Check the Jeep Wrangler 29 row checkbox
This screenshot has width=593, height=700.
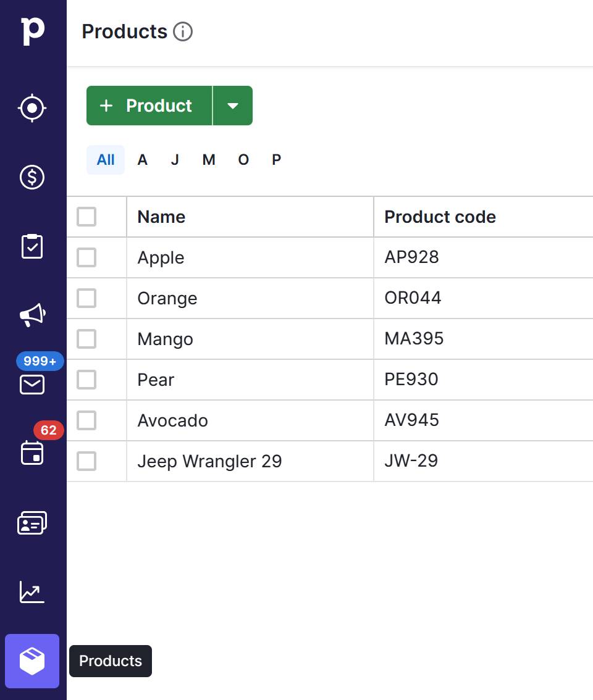pos(86,461)
